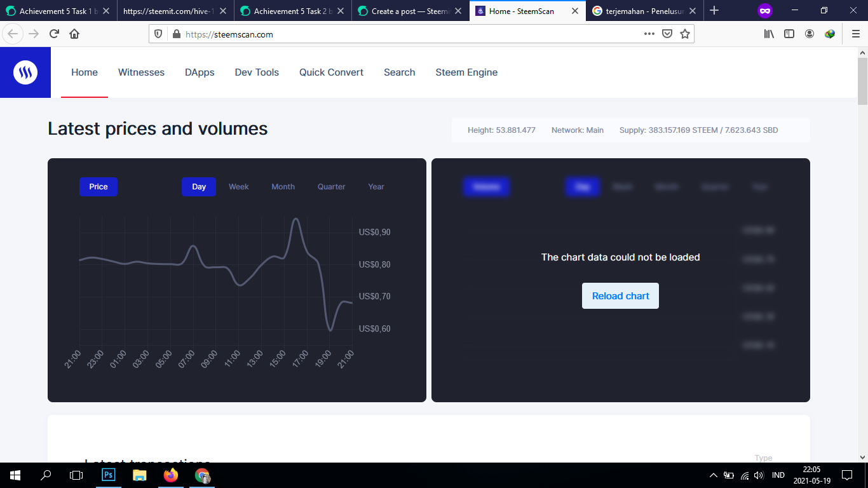868x488 pixels.
Task: Close the Create a post tab
Action: coord(458,11)
